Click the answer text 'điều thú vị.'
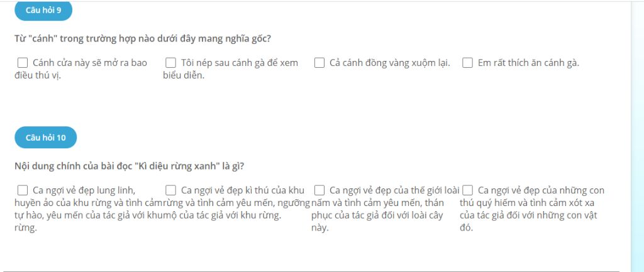Image resolution: width=644 pixels, height=272 pixels. [37, 76]
